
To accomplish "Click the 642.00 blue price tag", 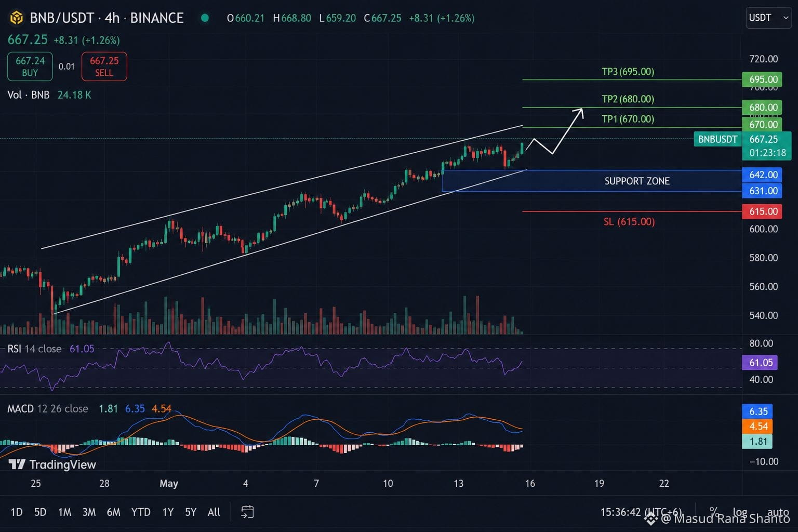I will [763, 175].
